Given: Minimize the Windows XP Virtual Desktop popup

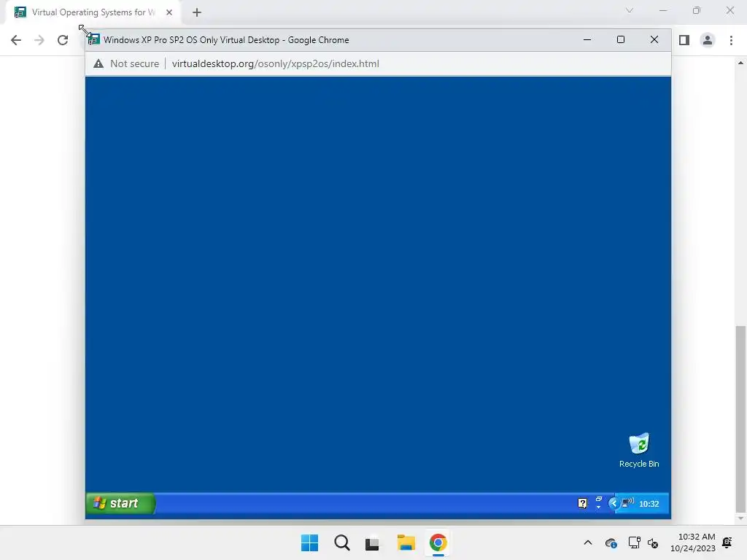Looking at the screenshot, I should point(587,40).
